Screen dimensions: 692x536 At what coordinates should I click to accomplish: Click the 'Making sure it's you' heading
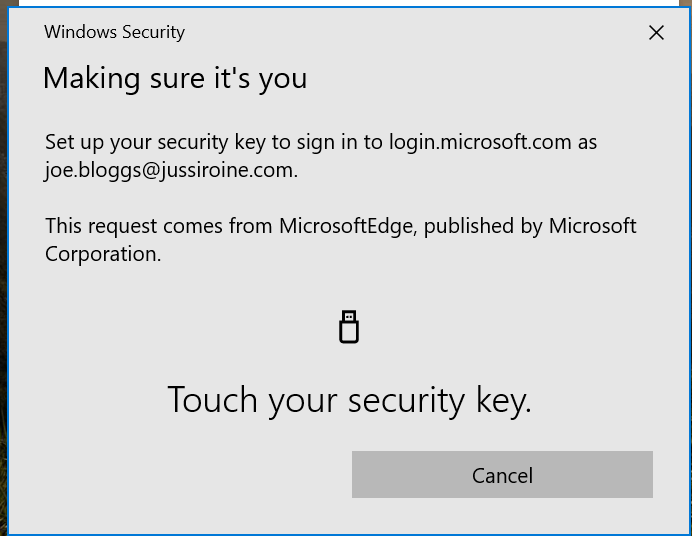(175, 79)
